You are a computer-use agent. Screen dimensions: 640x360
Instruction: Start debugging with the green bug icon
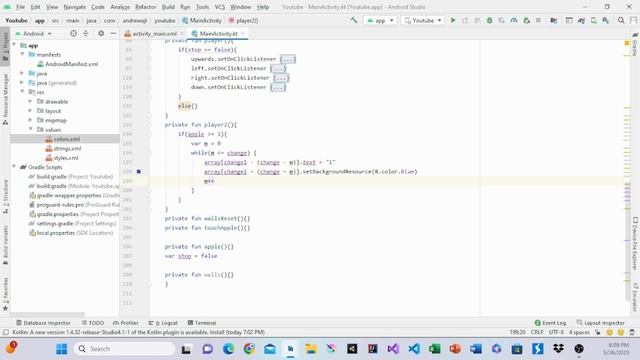coord(489,20)
